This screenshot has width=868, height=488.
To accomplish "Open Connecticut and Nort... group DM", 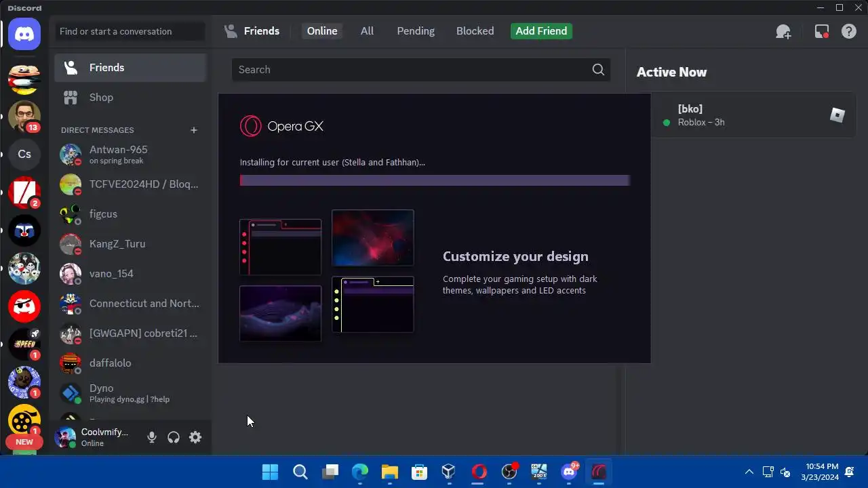I will [x=130, y=304].
